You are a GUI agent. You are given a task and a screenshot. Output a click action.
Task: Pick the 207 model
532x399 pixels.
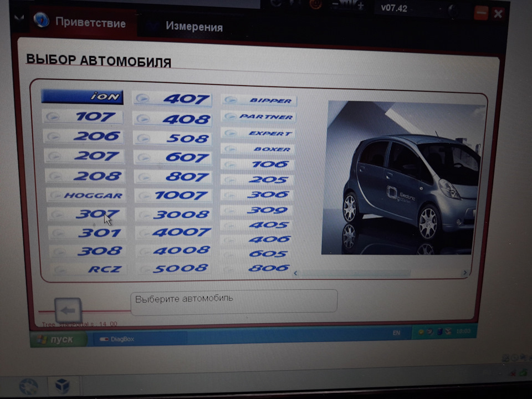tap(84, 156)
